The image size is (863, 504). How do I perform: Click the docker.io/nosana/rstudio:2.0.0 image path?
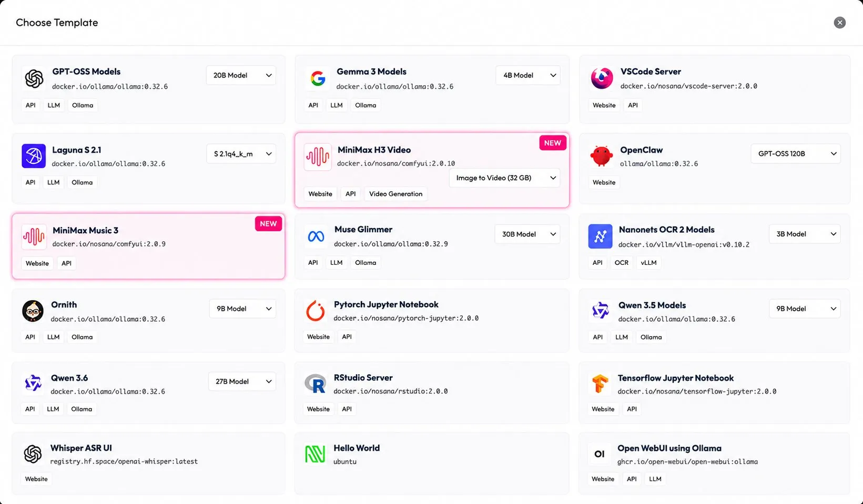pyautogui.click(x=391, y=391)
